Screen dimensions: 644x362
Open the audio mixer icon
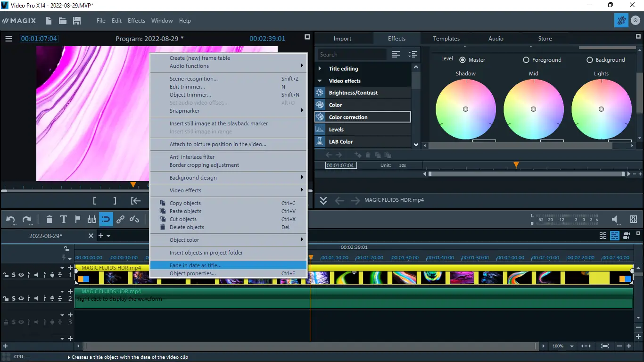coord(634,219)
